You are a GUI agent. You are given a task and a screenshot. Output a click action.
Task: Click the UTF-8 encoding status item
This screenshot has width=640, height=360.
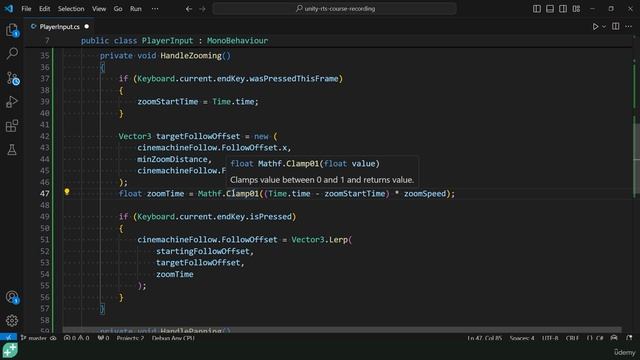pyautogui.click(x=550, y=338)
